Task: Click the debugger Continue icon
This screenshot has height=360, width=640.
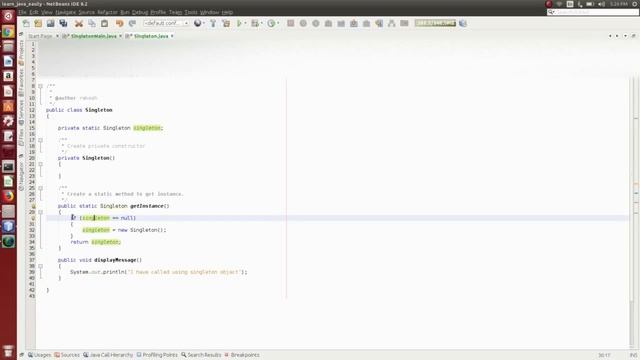Action: point(316,23)
